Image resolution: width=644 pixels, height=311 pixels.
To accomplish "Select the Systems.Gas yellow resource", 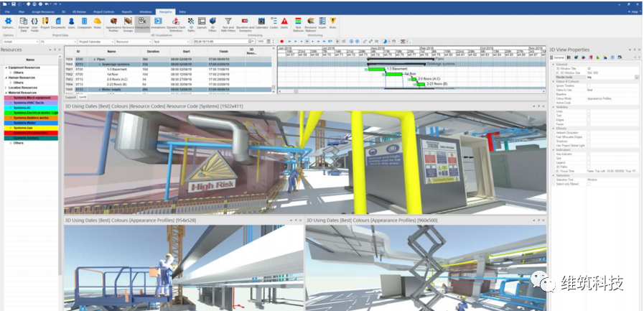I will pyautogui.click(x=31, y=128).
